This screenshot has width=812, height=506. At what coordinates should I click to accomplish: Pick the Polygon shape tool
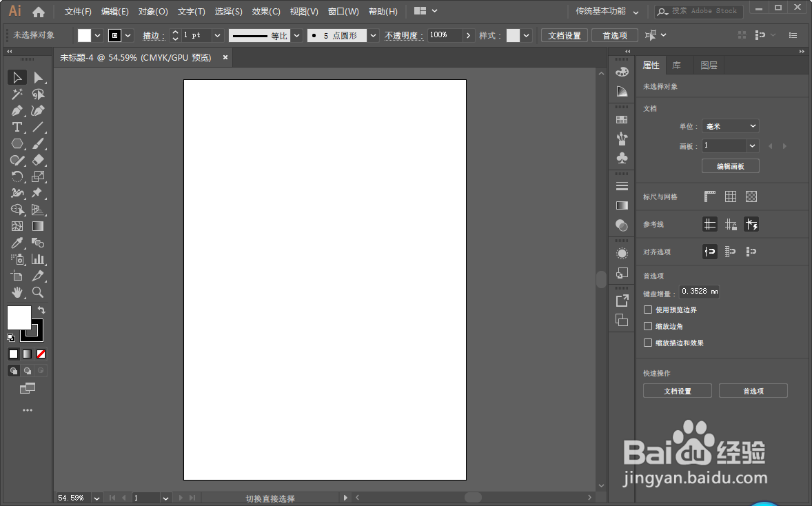(17, 144)
